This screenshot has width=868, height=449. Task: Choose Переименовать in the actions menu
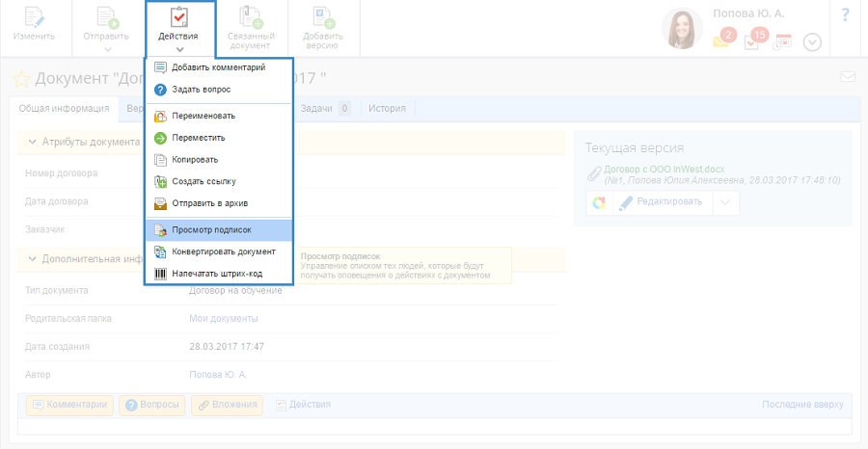(x=219, y=117)
